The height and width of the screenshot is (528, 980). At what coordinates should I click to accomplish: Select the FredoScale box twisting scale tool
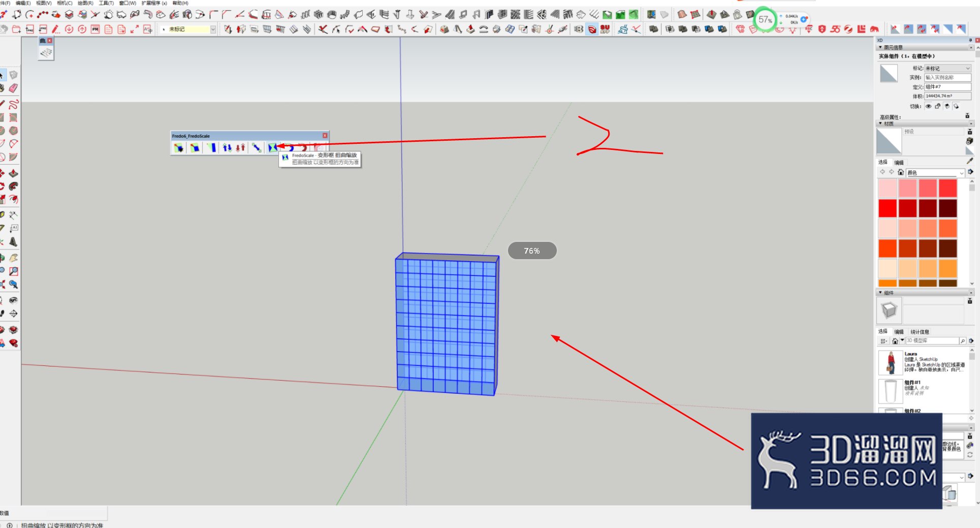pos(273,148)
